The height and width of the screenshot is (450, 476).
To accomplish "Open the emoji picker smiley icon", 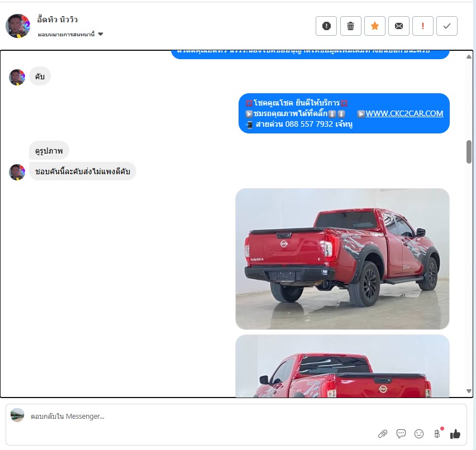I will pyautogui.click(x=419, y=434).
